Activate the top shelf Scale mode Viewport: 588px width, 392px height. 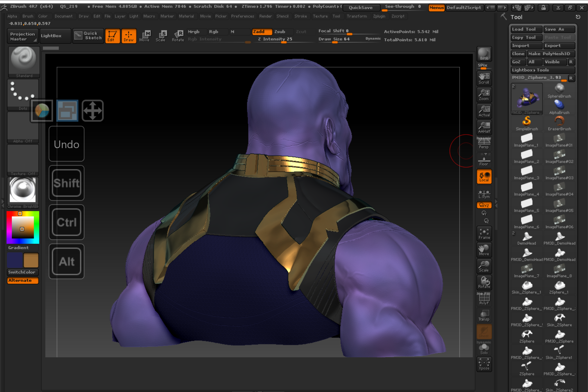(161, 36)
